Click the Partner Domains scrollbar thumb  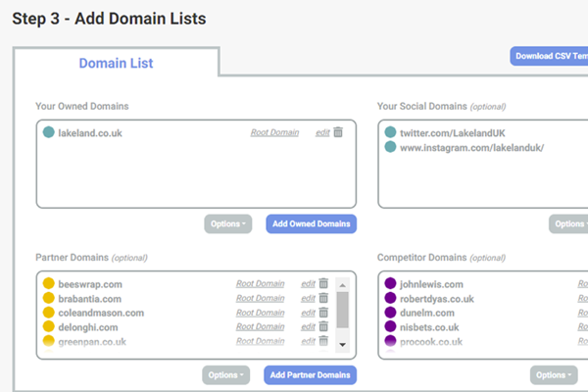342,310
